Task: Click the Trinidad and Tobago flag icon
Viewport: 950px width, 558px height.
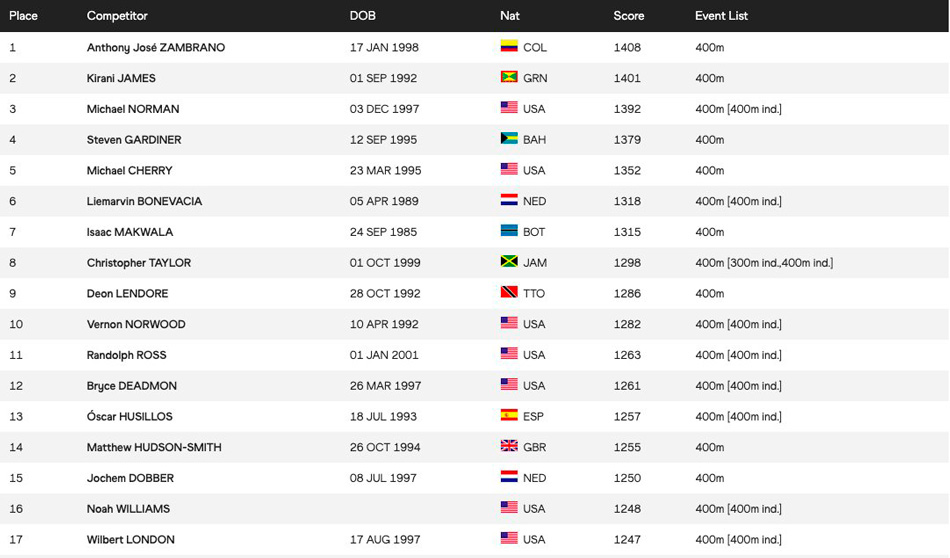Action: point(509,293)
